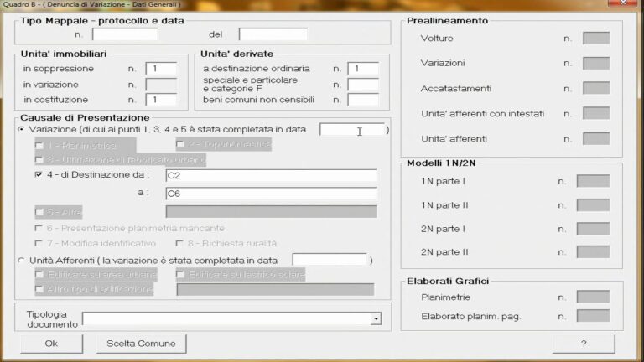Focus the Tipo Mappale n. field
Image resolution: width=644 pixels, height=362 pixels.
click(x=125, y=34)
